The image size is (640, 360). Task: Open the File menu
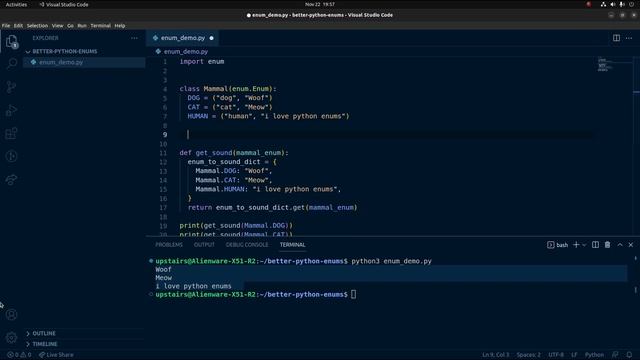point(6,25)
